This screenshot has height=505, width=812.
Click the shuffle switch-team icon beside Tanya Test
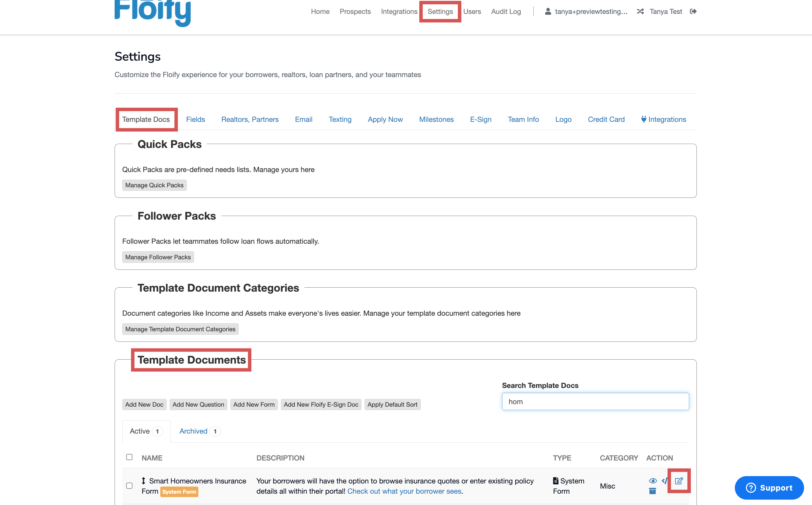(640, 11)
